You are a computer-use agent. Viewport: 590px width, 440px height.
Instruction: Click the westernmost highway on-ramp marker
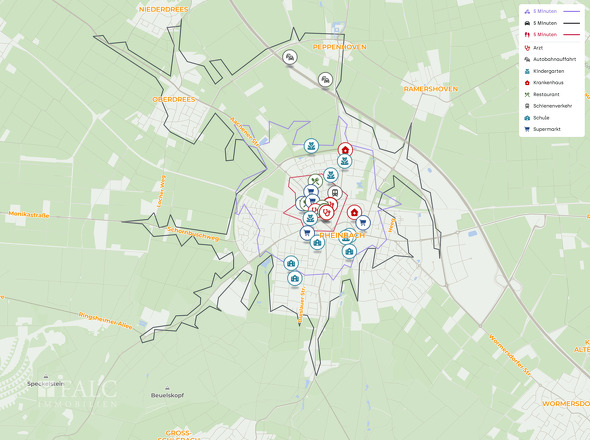(x=290, y=57)
